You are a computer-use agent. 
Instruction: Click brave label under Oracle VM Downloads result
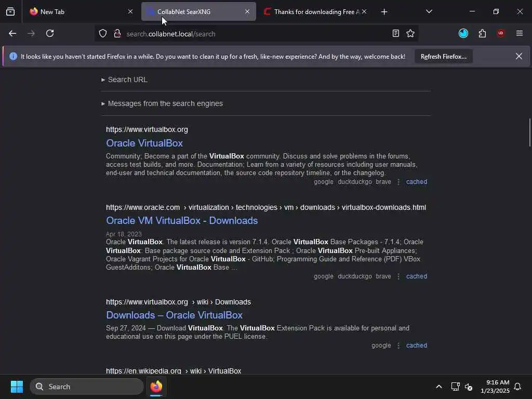click(383, 276)
